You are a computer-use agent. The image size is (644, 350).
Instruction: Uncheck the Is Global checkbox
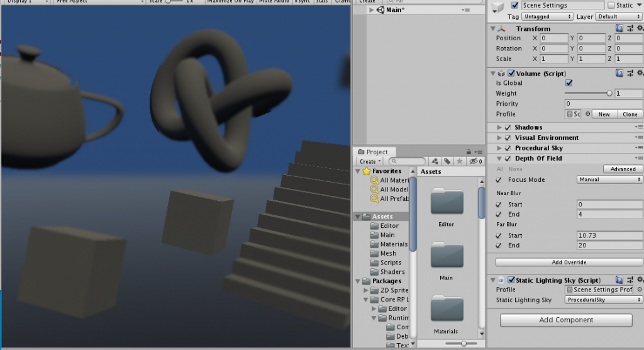tap(569, 83)
